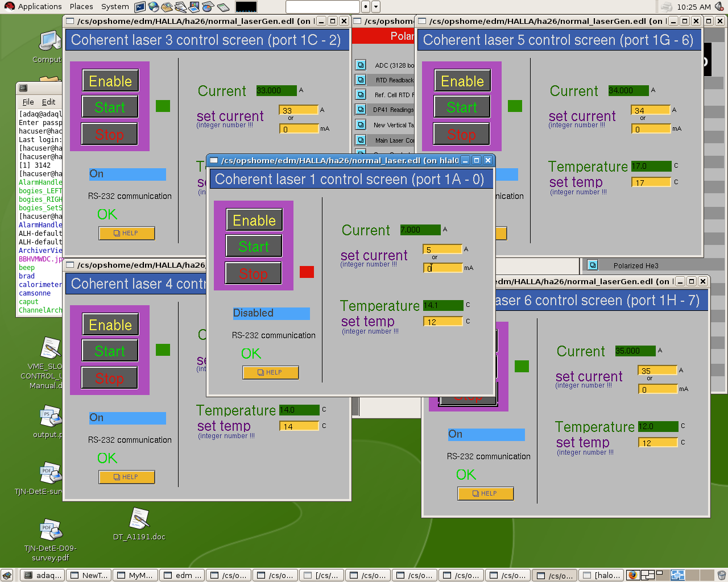Open the RTD Readback related-display icon
This screenshot has width=728, height=582.
(361, 80)
